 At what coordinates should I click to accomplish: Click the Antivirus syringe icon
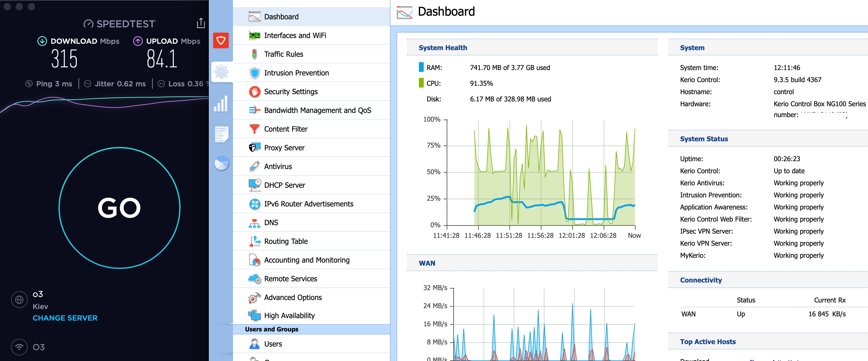(254, 166)
